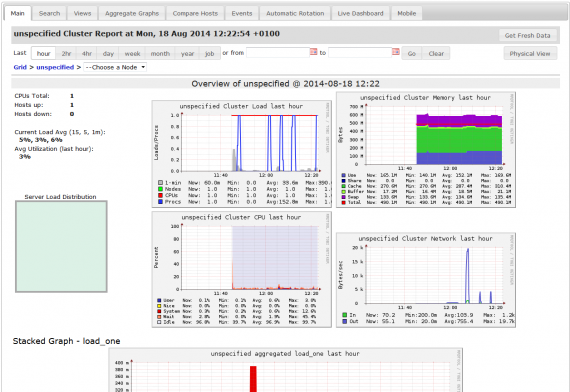Viewport: 570px width, 392px height.
Task: Click the In legend swatch in Network graph
Action: coord(345,315)
